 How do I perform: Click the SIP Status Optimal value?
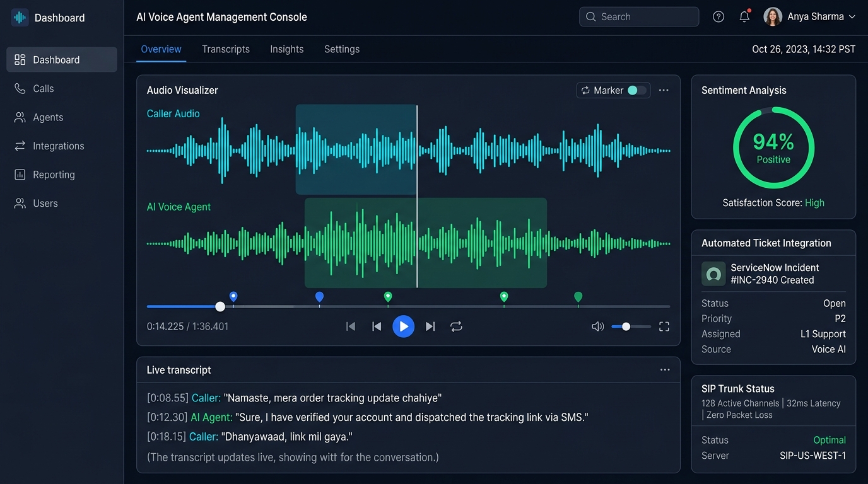(830, 440)
